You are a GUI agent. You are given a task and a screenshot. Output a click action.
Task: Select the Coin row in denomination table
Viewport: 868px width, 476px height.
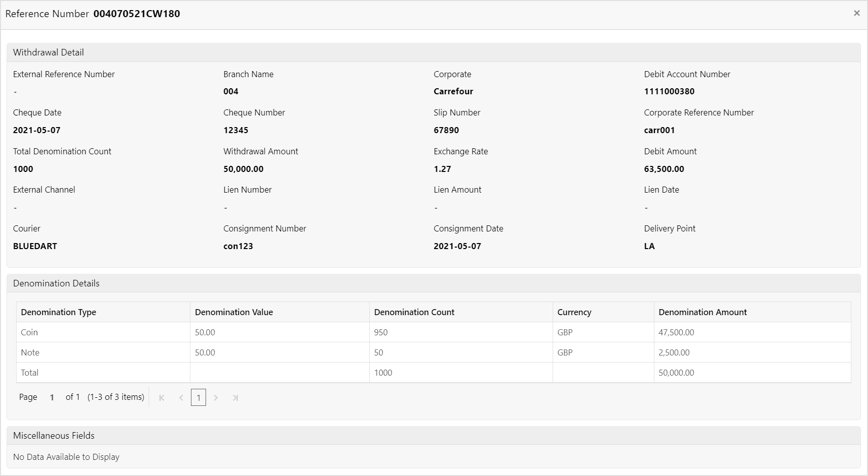pyautogui.click(x=434, y=332)
